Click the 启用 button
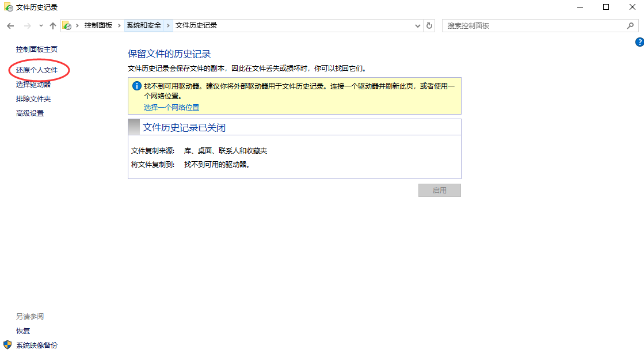This screenshot has width=644, height=357. pos(439,190)
